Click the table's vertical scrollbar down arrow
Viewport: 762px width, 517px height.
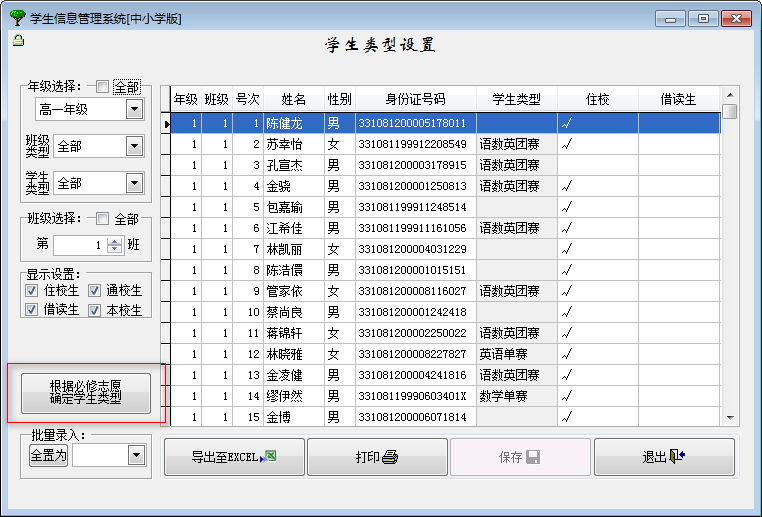point(730,417)
